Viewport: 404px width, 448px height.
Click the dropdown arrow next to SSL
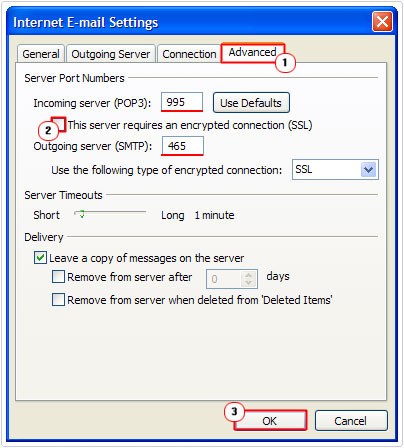pyautogui.click(x=368, y=170)
